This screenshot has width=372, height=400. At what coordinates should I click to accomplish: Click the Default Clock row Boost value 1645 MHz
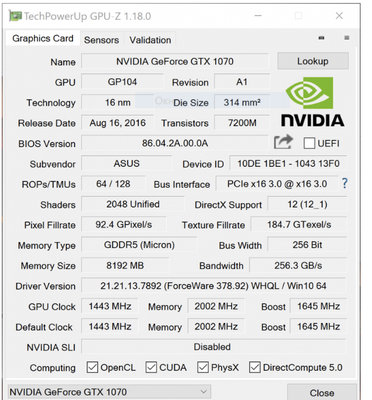point(318,327)
